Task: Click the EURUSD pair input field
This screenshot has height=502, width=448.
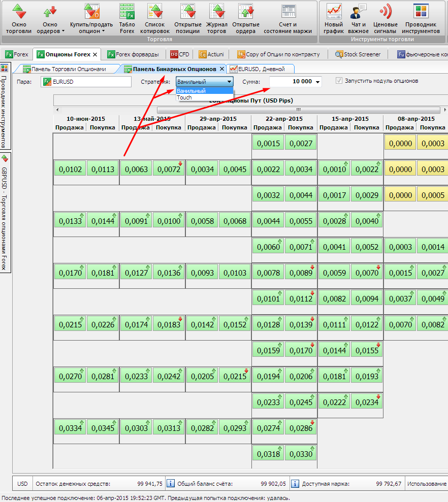Action: click(x=86, y=82)
